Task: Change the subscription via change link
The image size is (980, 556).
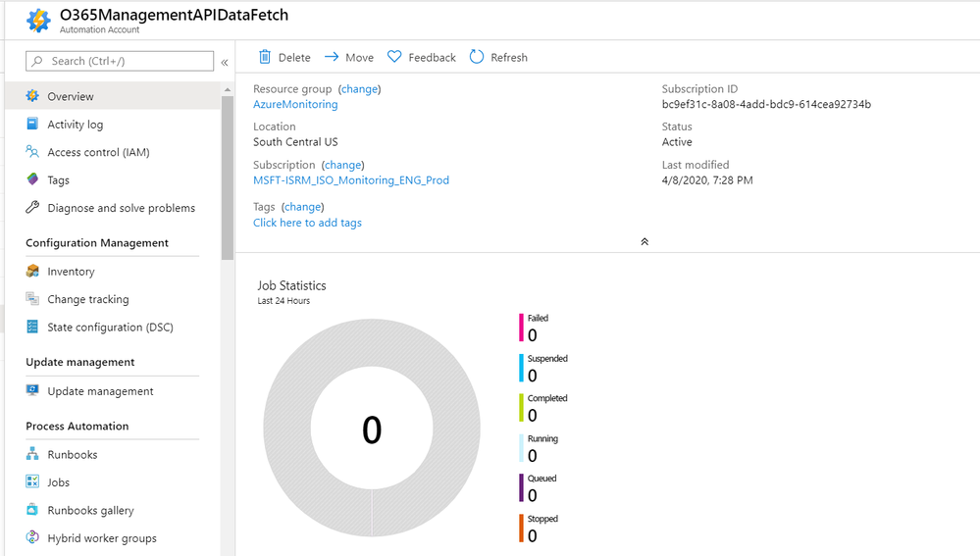Action: tap(342, 165)
